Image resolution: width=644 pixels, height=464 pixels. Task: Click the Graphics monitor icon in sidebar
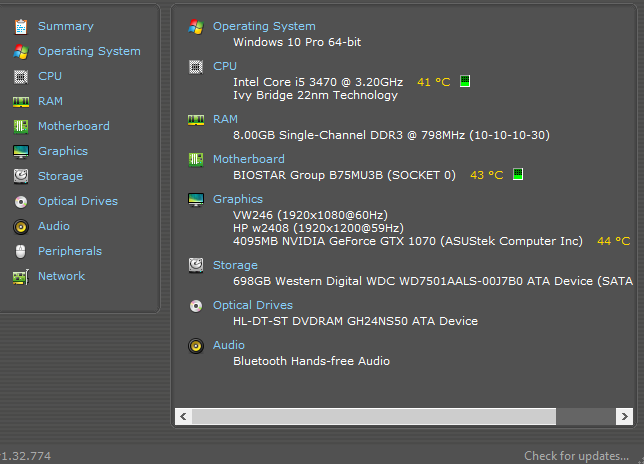click(x=21, y=152)
